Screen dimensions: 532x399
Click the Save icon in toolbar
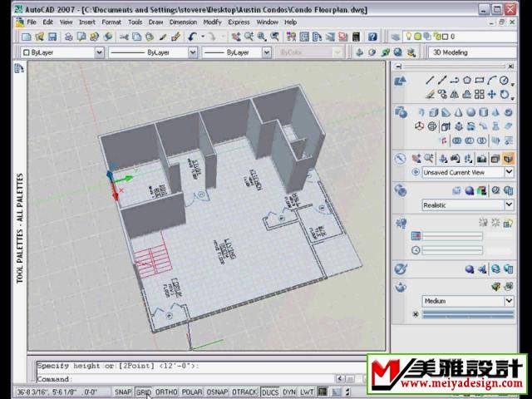[x=52, y=37]
